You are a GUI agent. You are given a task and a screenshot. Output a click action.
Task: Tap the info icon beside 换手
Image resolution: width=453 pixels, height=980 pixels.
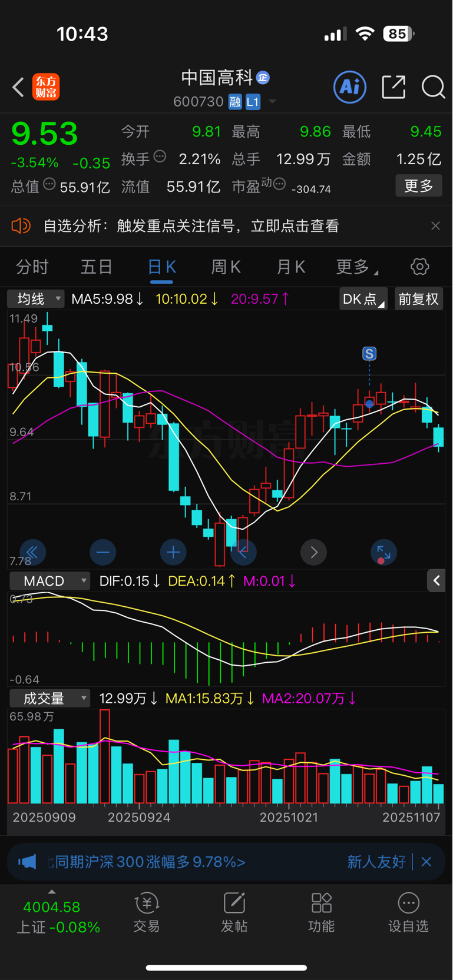160,157
